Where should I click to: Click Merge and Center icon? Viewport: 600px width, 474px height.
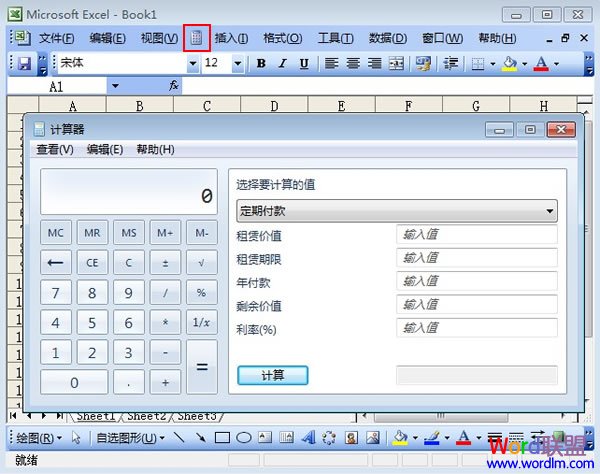(x=396, y=63)
